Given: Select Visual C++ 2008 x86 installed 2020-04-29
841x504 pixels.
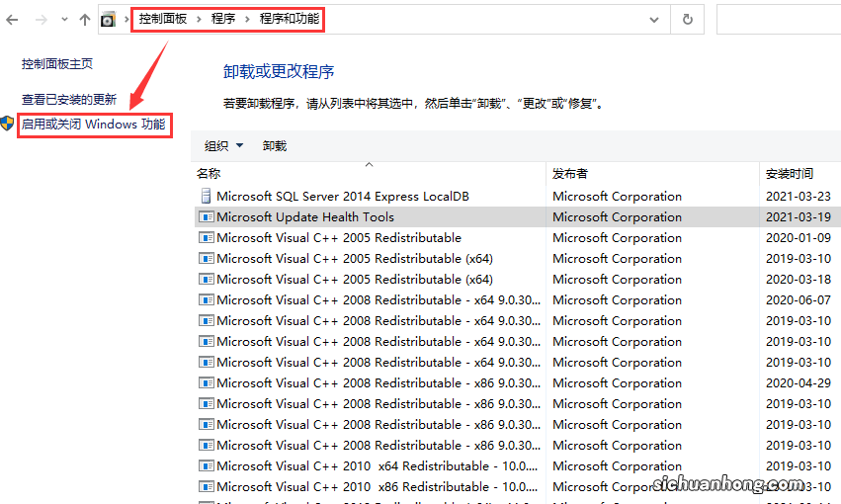Looking at the screenshot, I should point(378,382).
